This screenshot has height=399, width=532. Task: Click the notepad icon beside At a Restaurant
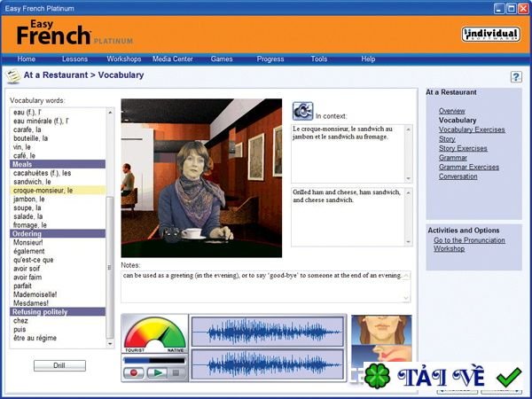coord(13,76)
